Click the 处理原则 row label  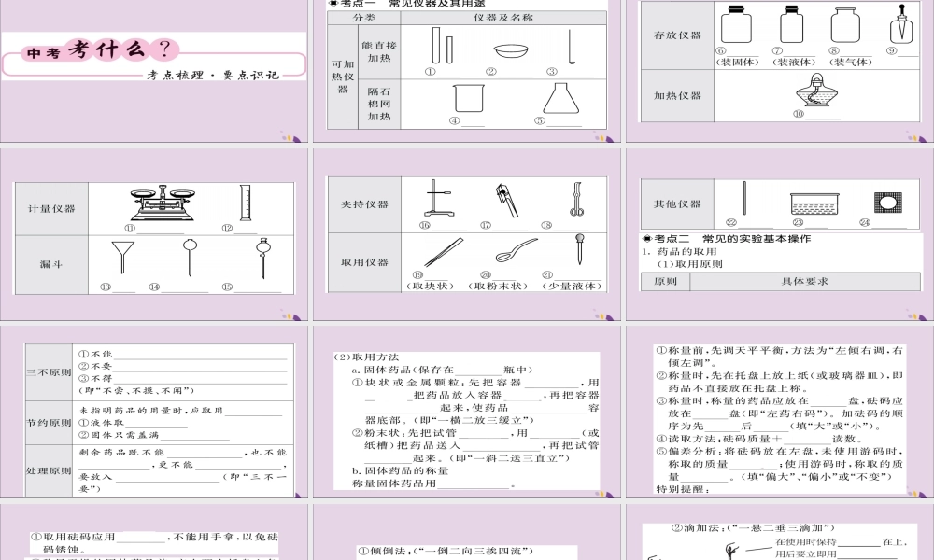(49, 470)
